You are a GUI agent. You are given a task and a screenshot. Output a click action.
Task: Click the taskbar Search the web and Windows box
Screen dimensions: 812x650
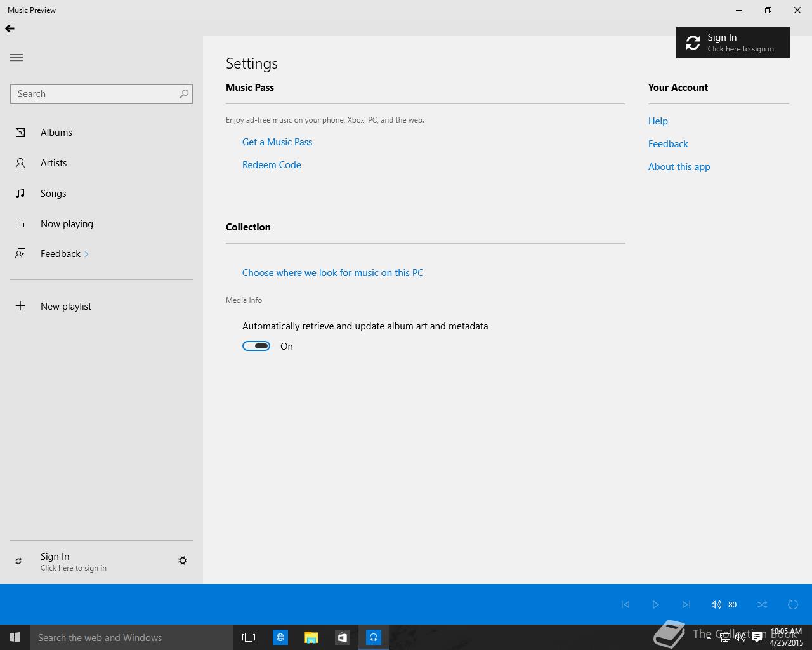point(132,637)
